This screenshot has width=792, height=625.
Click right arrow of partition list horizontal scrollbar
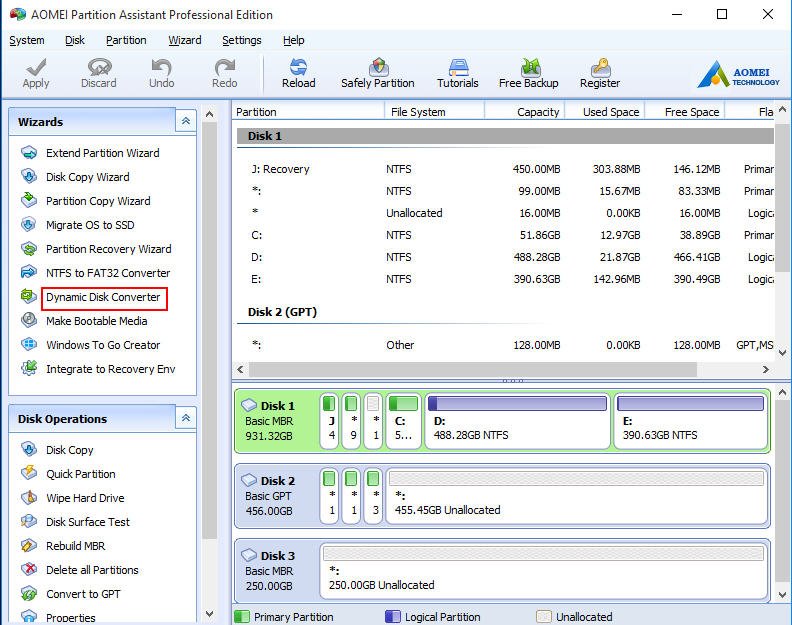coord(766,369)
